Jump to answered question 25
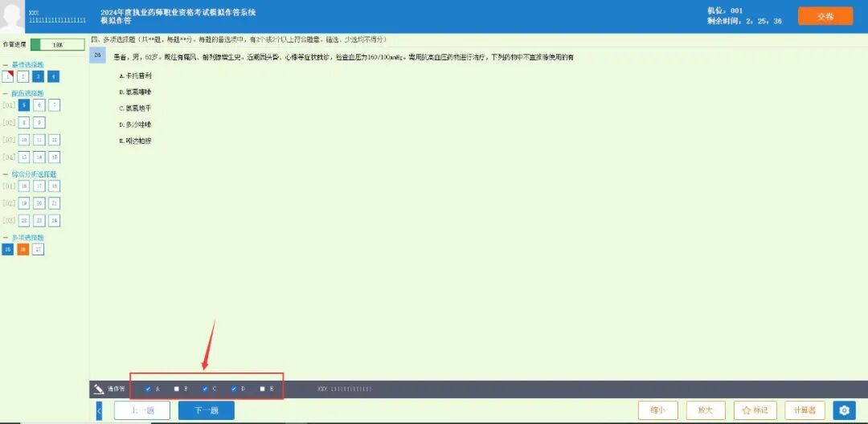 tap(8, 249)
